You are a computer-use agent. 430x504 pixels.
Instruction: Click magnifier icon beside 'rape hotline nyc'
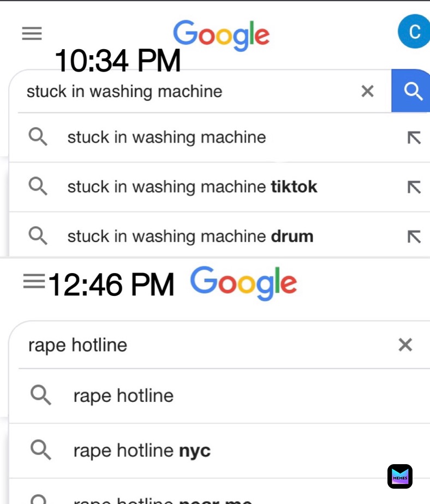(x=40, y=450)
